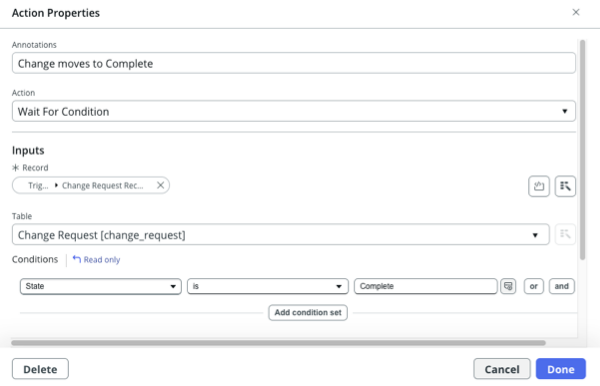Click the Complete value field
The width and height of the screenshot is (600, 386).
click(426, 286)
